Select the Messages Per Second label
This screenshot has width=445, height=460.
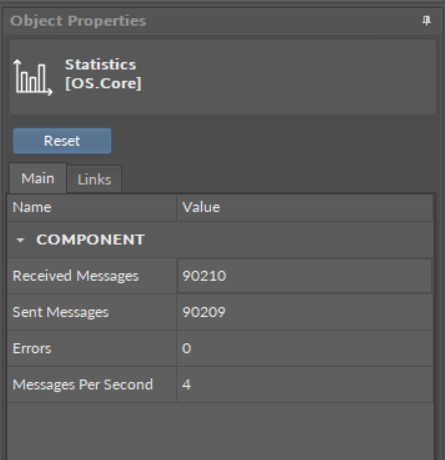[83, 385]
